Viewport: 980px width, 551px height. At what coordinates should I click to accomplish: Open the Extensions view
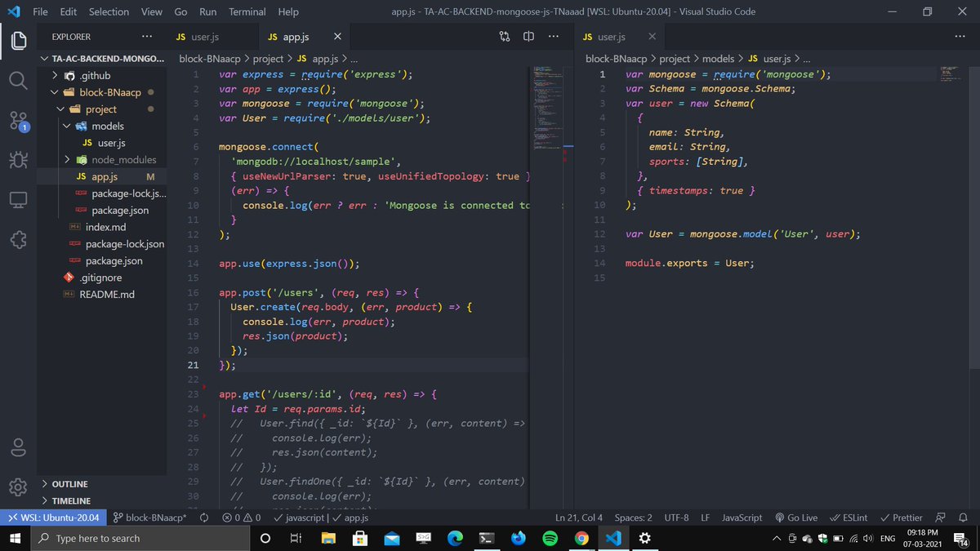coord(18,240)
